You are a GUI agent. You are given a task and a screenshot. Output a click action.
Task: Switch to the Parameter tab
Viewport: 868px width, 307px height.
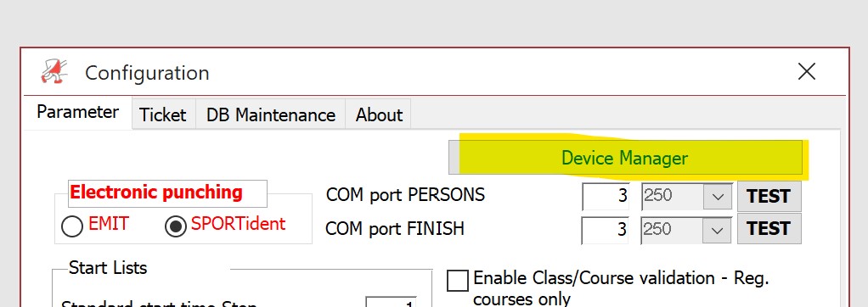[x=77, y=112]
